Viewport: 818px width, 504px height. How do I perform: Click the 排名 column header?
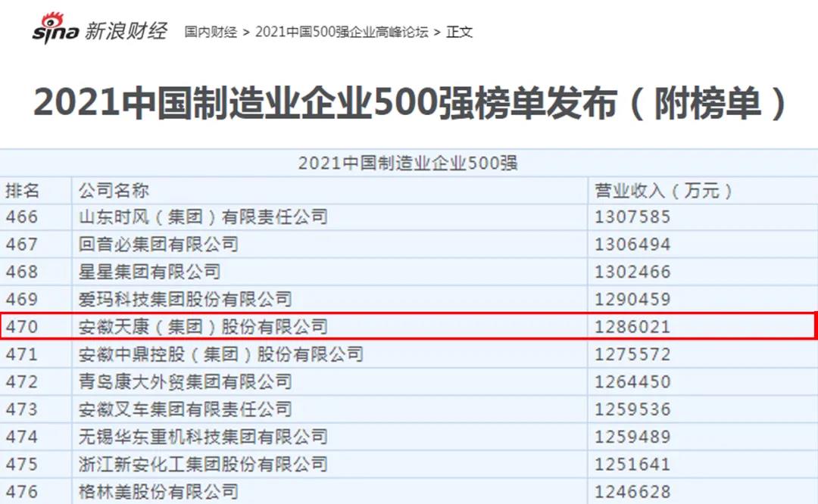pos(23,191)
